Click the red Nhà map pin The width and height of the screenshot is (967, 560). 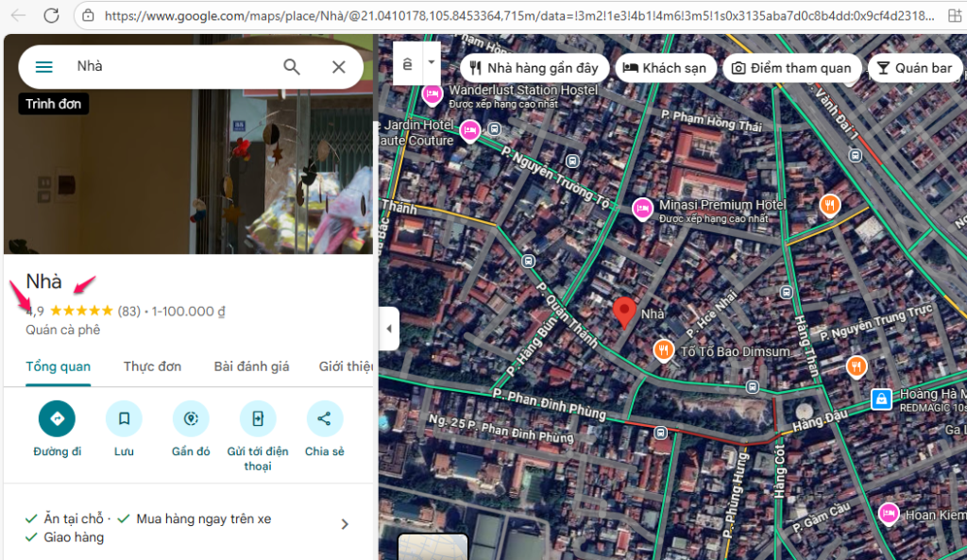point(623,312)
